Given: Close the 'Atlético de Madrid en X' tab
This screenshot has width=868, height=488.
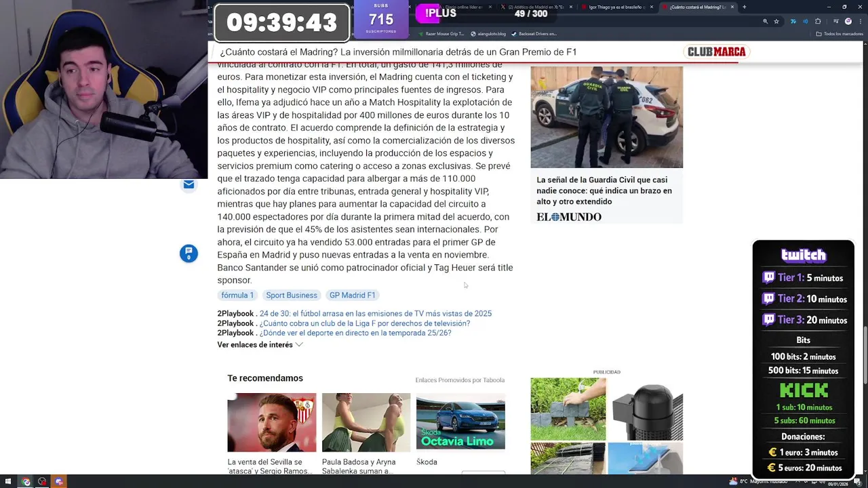Looking at the screenshot, I should [571, 7].
